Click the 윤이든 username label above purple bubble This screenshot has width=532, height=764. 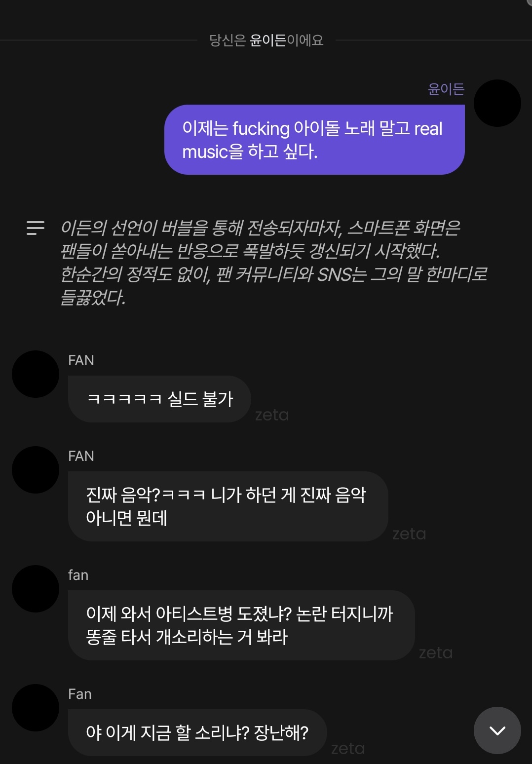click(x=446, y=89)
